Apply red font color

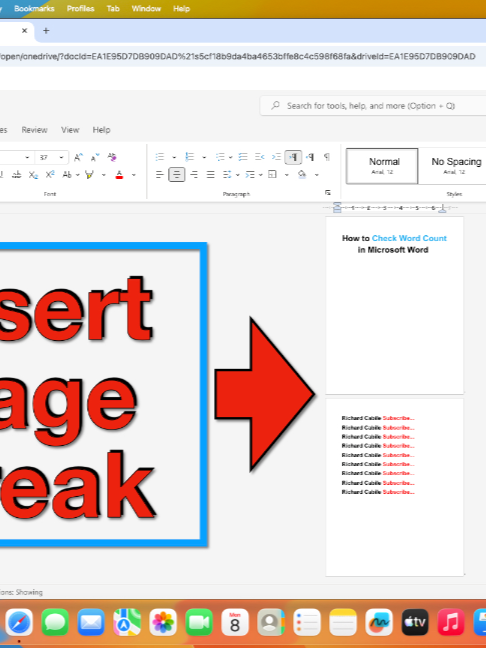click(x=119, y=175)
